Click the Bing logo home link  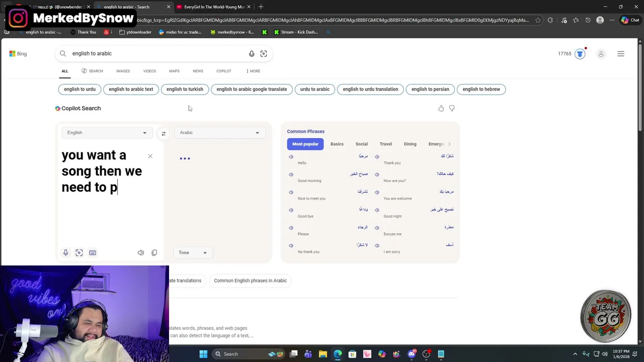tap(18, 54)
